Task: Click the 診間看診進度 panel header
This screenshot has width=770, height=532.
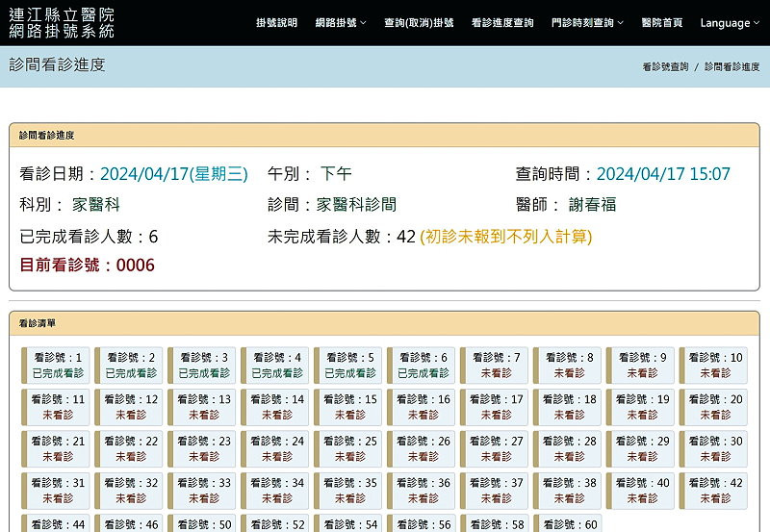Action: [x=384, y=136]
